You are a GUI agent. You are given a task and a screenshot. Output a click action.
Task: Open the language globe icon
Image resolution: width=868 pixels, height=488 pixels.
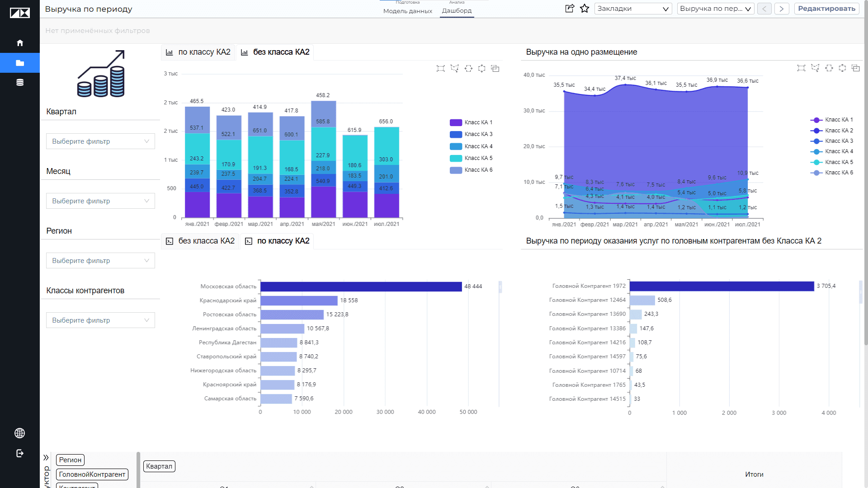click(20, 433)
